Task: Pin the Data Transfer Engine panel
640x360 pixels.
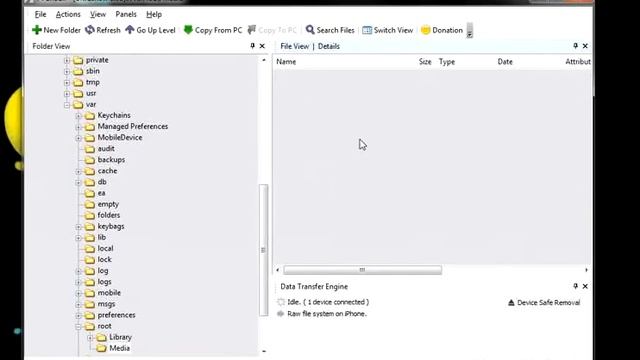Action: click(x=576, y=286)
